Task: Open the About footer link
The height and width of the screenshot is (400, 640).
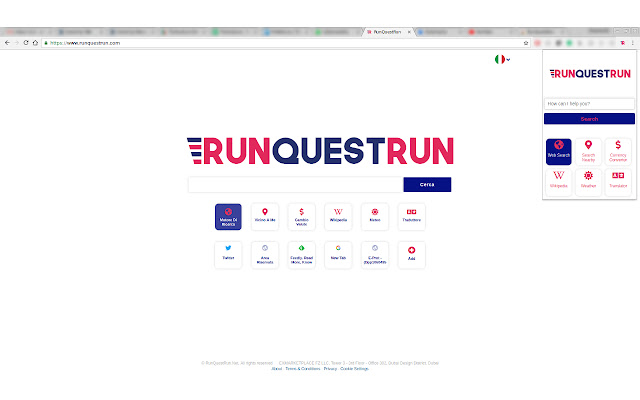Action: [x=276, y=369]
